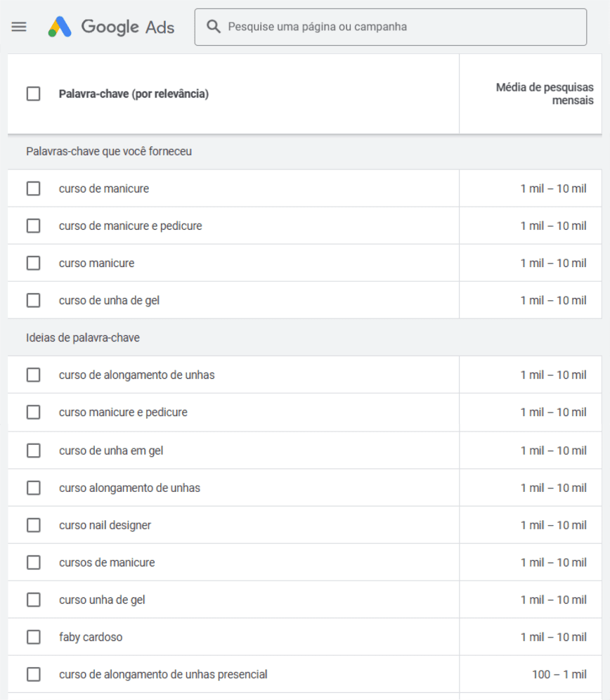This screenshot has width=610, height=700.
Task: Check the 'curso nail designer' keyword
Action: 33,525
